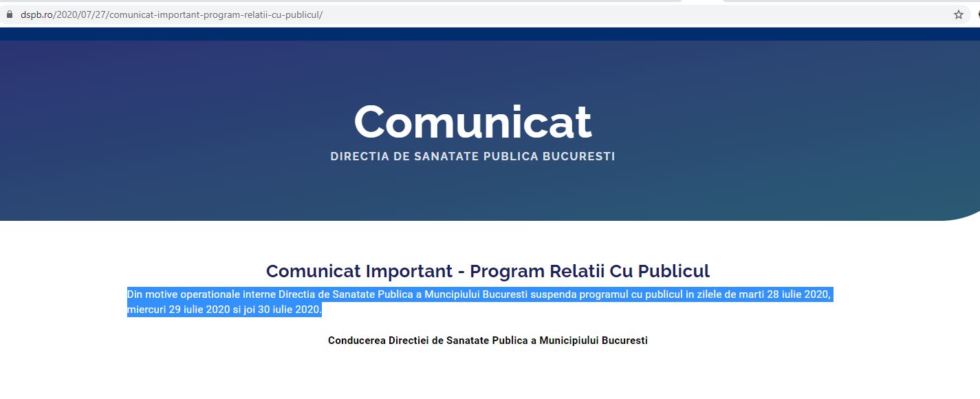The image size is (980, 399).
Task: Click the large white Comunicat heading
Action: click(472, 122)
